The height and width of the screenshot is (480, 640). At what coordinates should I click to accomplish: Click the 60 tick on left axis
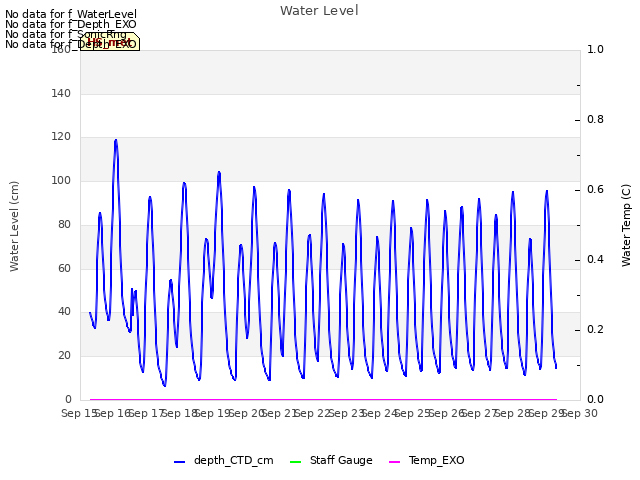coord(64,268)
